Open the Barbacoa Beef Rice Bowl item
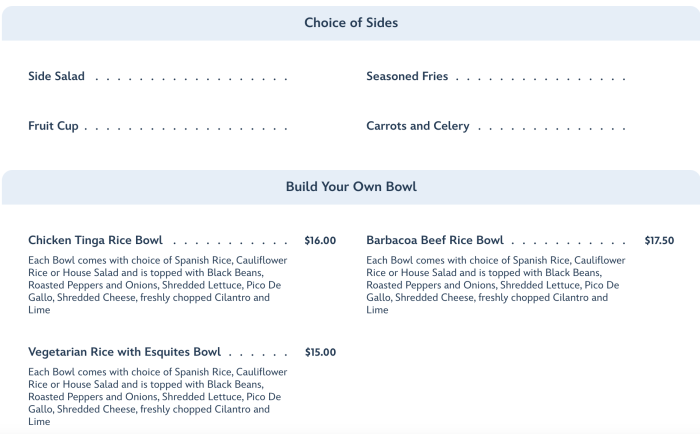Screen dimensions: 700x434 click(x=435, y=241)
